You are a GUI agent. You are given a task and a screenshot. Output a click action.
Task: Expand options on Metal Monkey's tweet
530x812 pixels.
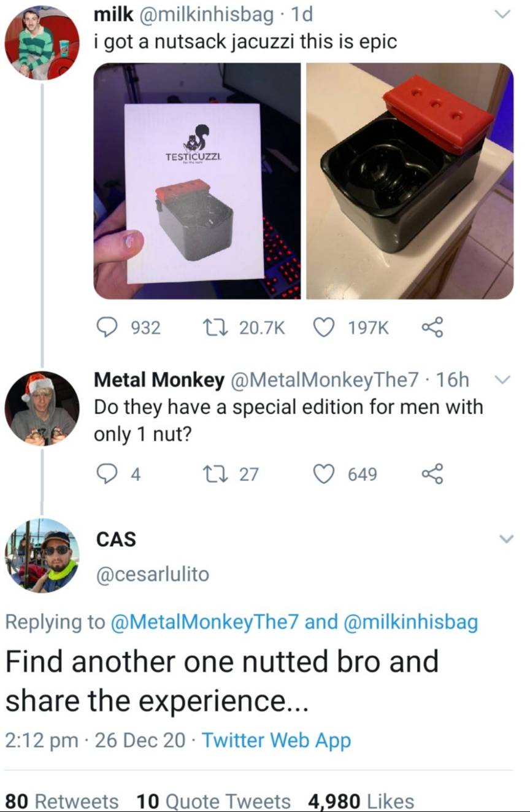[x=502, y=380]
